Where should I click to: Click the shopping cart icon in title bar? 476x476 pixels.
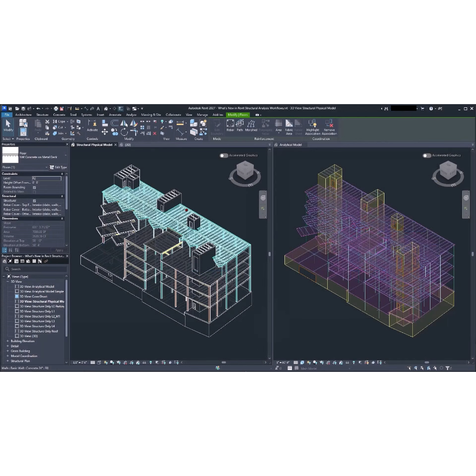pos(422,108)
